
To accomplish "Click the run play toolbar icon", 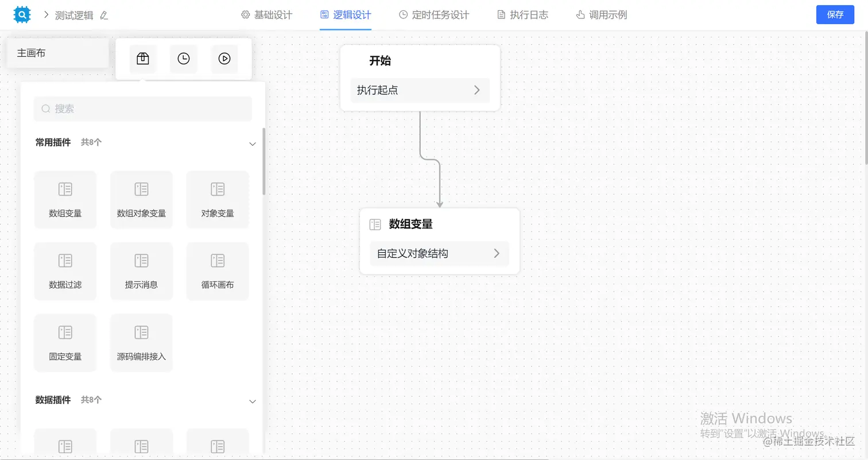I will tap(224, 59).
